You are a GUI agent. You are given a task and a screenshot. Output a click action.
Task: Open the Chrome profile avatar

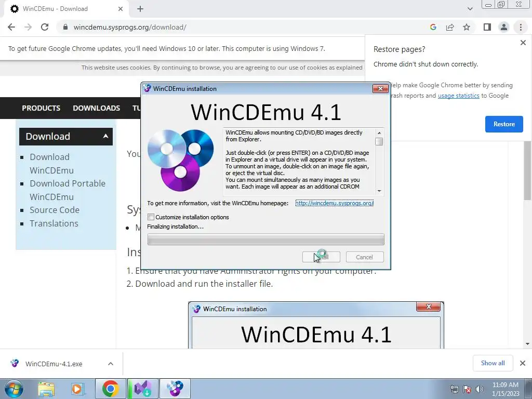(504, 27)
